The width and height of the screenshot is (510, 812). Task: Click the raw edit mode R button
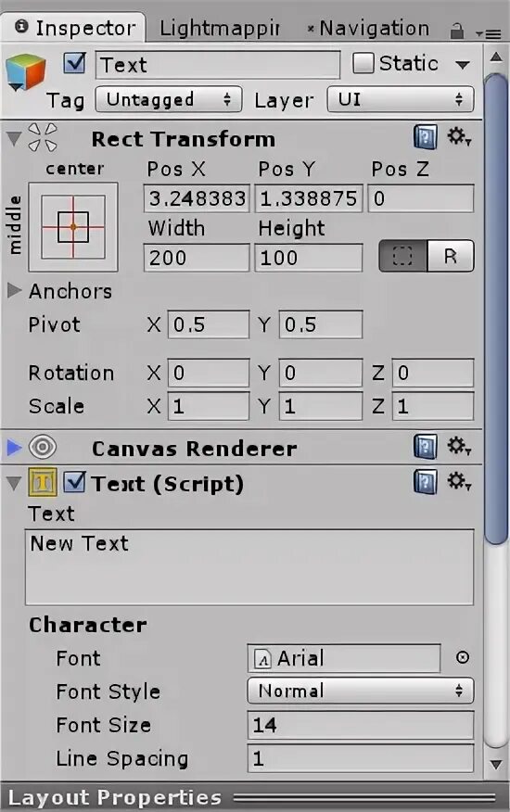(x=451, y=256)
